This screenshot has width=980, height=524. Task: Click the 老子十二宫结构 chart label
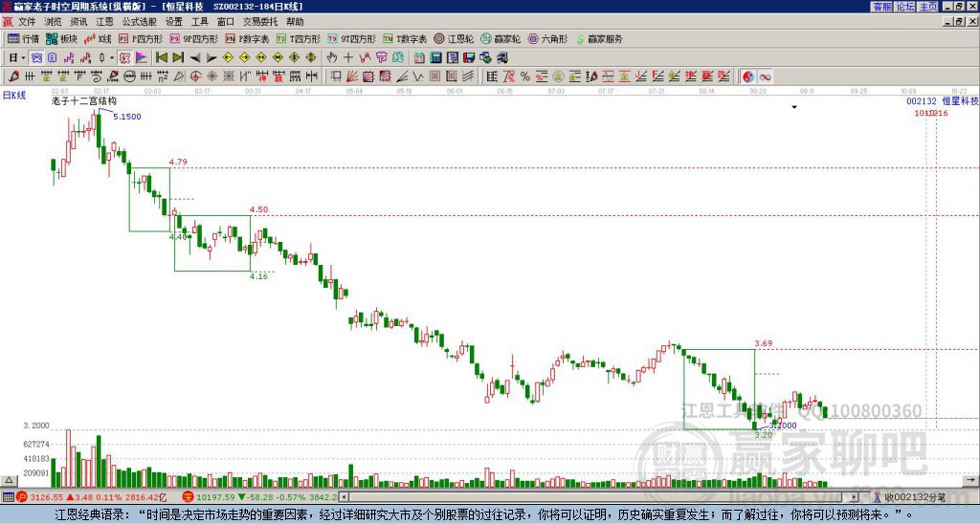[83, 100]
